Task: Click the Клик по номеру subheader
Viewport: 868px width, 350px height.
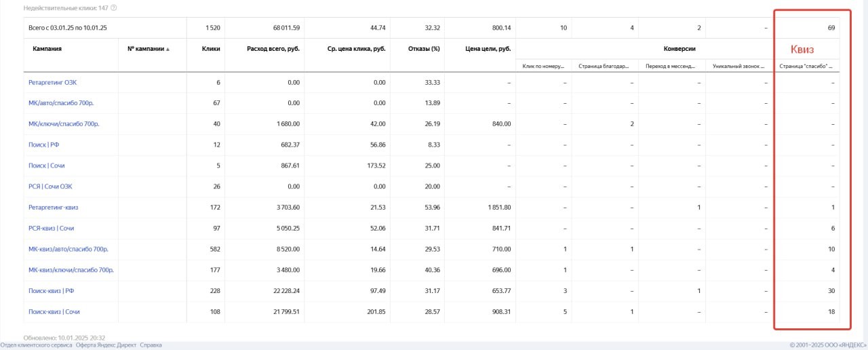Action: [544, 66]
